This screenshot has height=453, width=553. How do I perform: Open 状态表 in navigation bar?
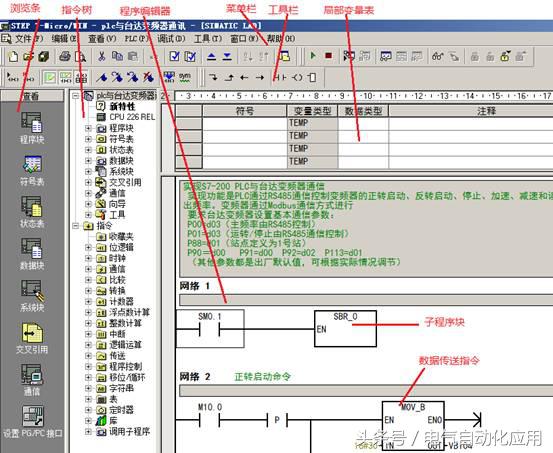[32, 212]
